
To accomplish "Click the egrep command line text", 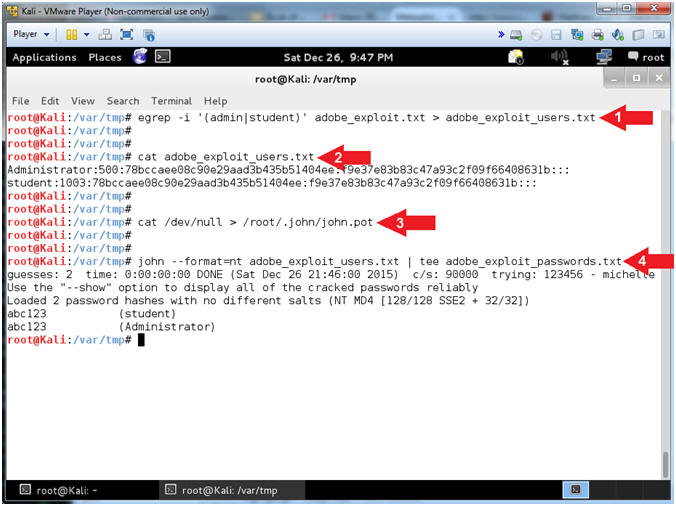I will coord(366,118).
